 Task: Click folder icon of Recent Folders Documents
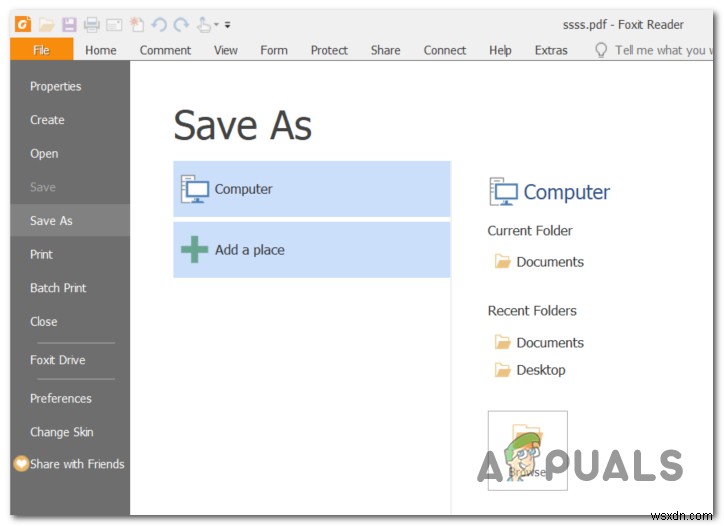point(502,342)
